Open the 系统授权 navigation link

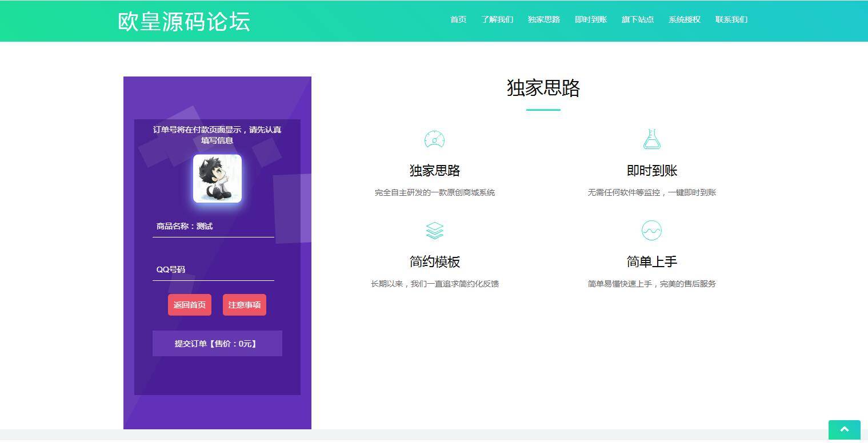[684, 19]
